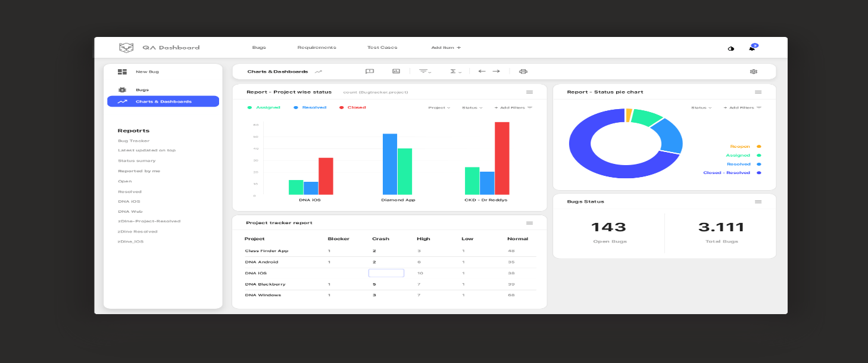The image size is (868, 363).
Task: Open the Test Cases menu item
Action: click(383, 47)
